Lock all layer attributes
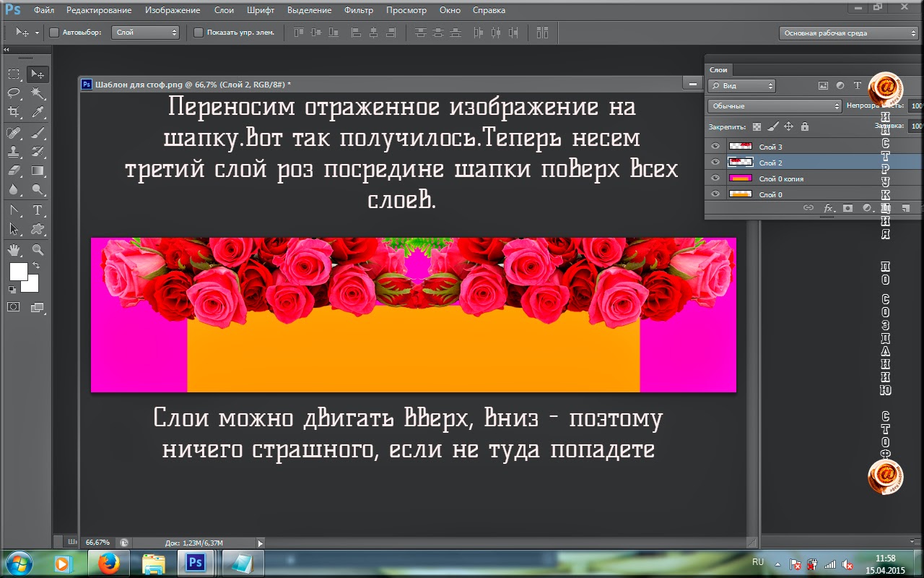The width and height of the screenshot is (924, 578). [x=805, y=126]
